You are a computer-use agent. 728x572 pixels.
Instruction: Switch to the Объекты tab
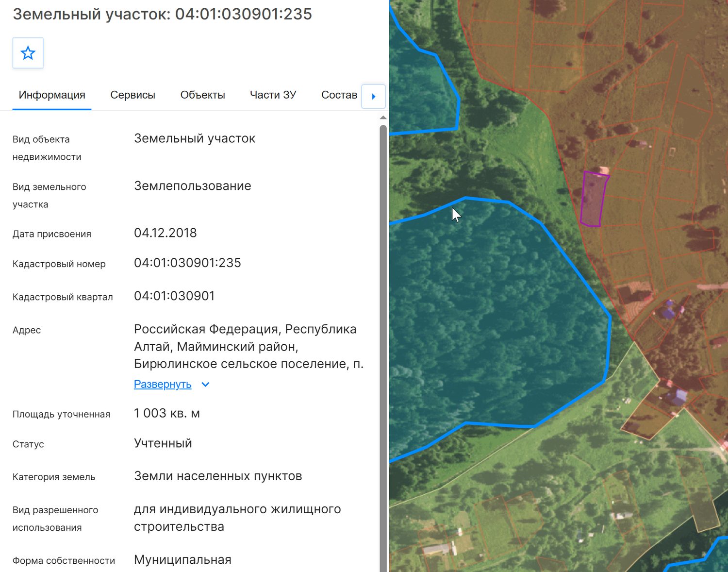pyautogui.click(x=203, y=95)
